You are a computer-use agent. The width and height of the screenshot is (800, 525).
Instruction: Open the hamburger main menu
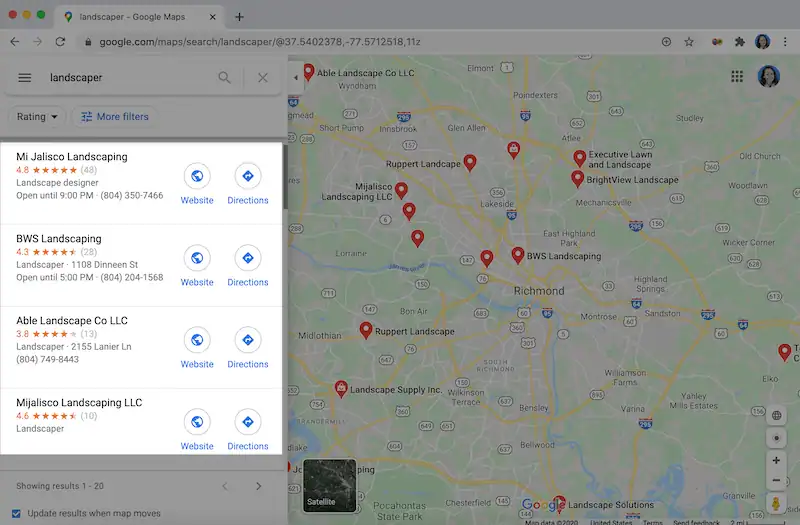click(x=25, y=78)
